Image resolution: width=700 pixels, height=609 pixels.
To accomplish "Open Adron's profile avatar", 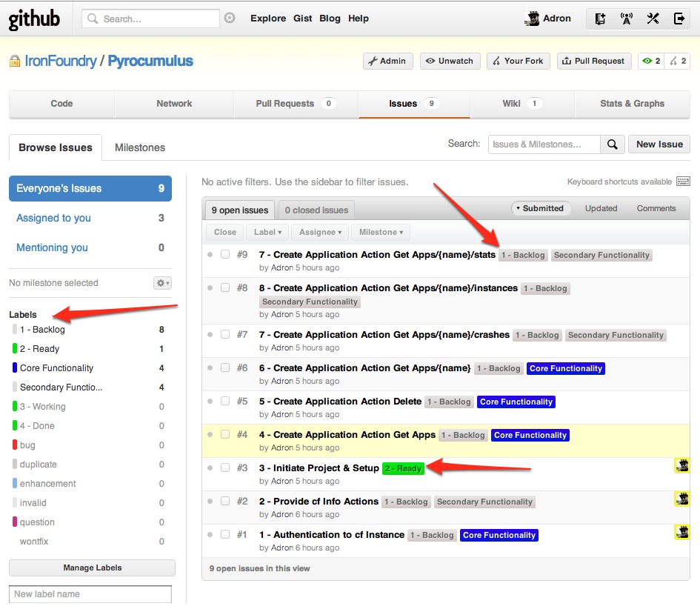I will pyautogui.click(x=532, y=19).
